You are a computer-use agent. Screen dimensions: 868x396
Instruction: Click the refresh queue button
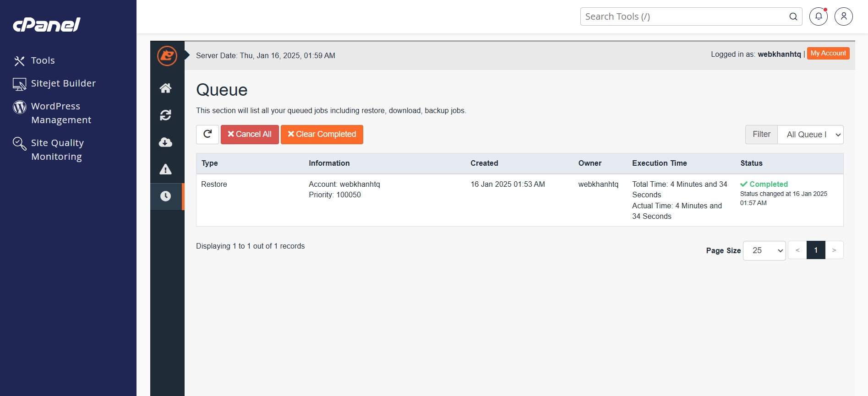(x=207, y=134)
